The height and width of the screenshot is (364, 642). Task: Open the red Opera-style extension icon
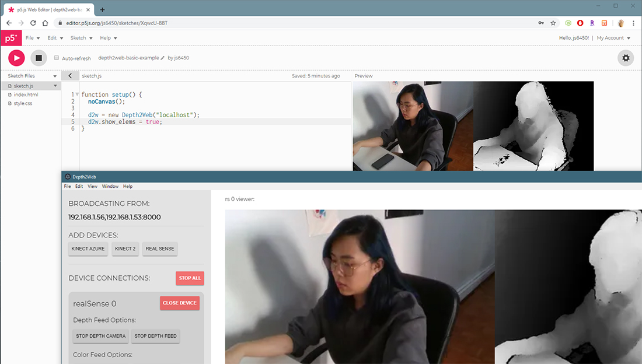click(x=580, y=23)
